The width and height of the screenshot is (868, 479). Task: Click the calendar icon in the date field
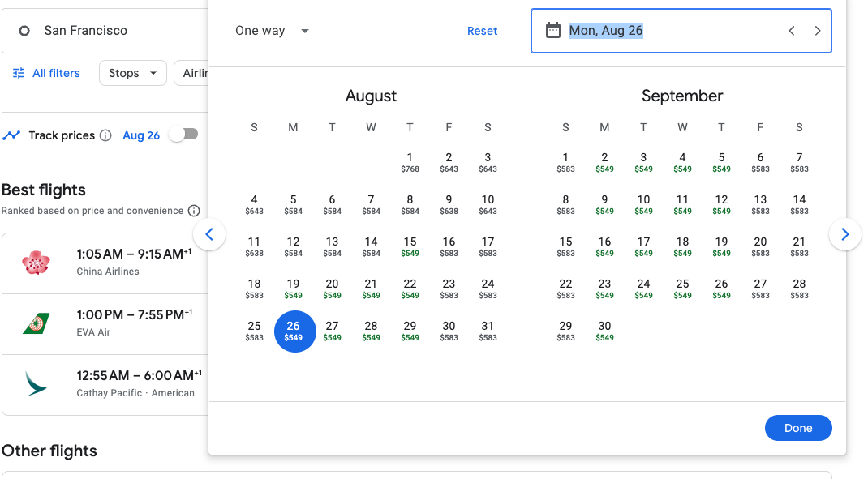[x=553, y=31]
